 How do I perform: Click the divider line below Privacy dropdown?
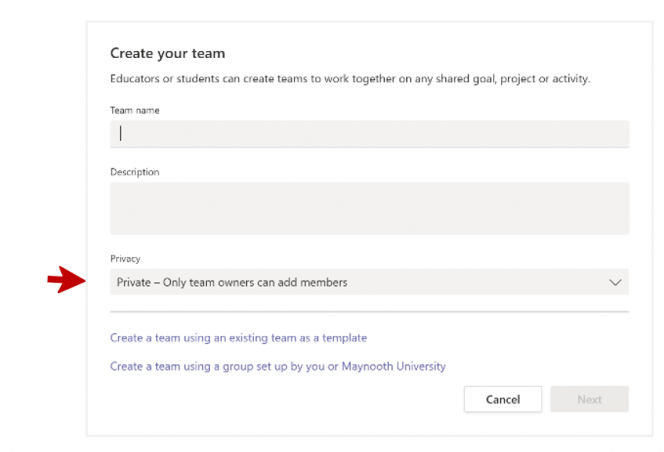pos(369,311)
